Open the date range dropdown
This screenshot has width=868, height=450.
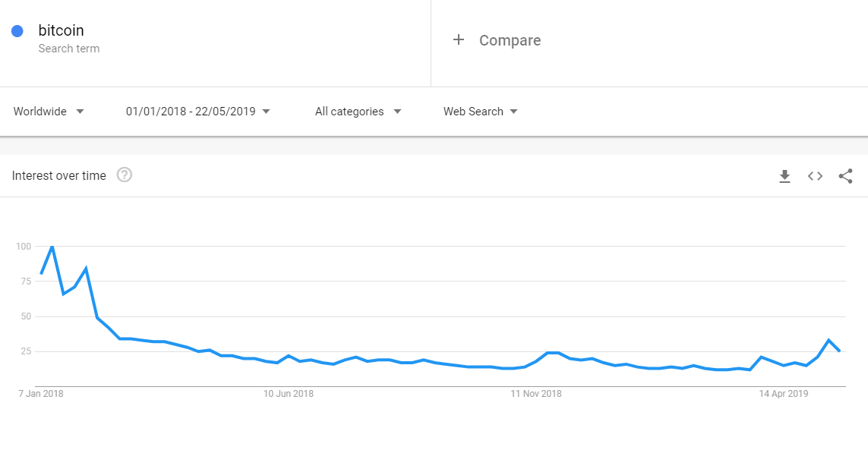point(197,112)
